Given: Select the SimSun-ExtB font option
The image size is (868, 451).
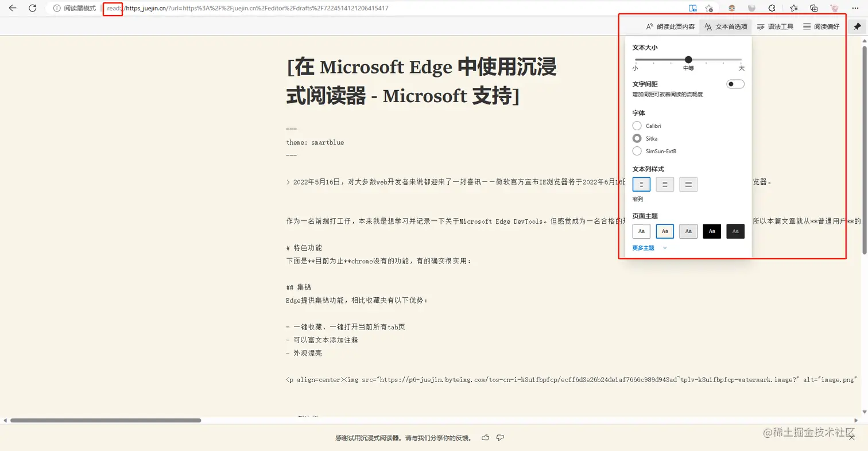Looking at the screenshot, I should pyautogui.click(x=637, y=151).
